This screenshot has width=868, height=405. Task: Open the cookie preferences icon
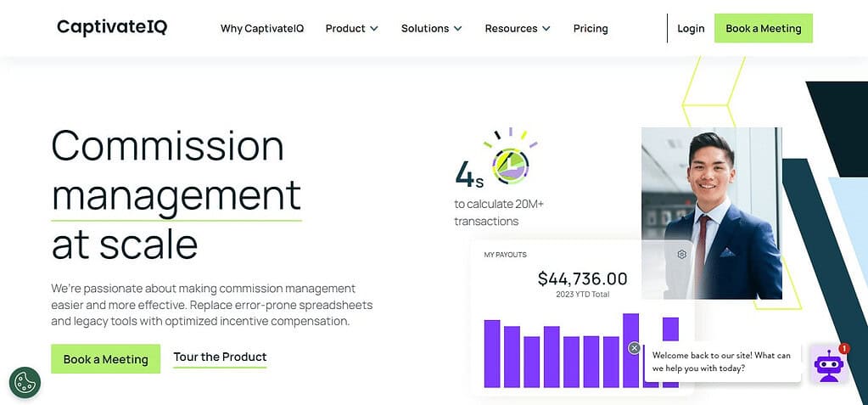pyautogui.click(x=25, y=382)
